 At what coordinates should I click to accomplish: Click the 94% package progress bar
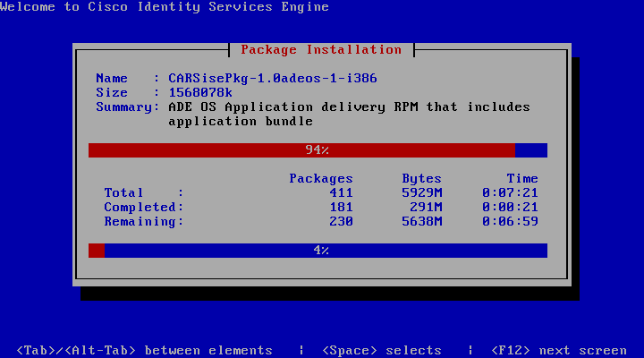coord(318,150)
